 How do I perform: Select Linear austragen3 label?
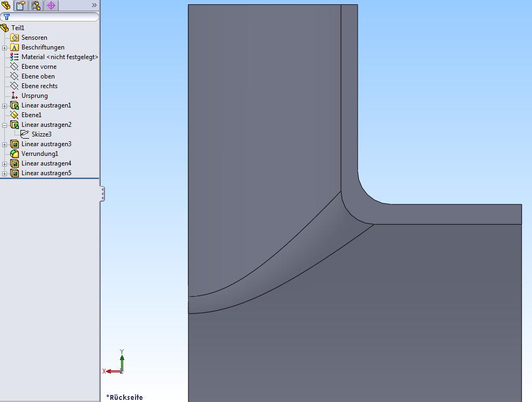(x=46, y=144)
